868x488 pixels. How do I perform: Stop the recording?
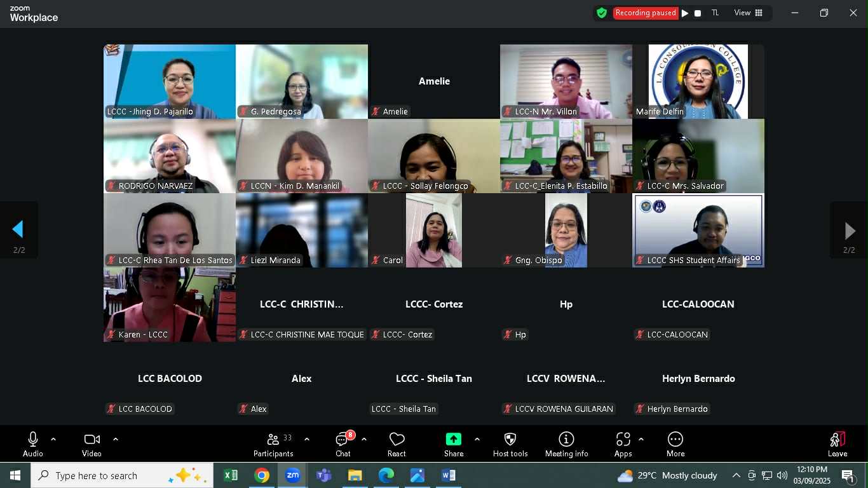pos(698,13)
